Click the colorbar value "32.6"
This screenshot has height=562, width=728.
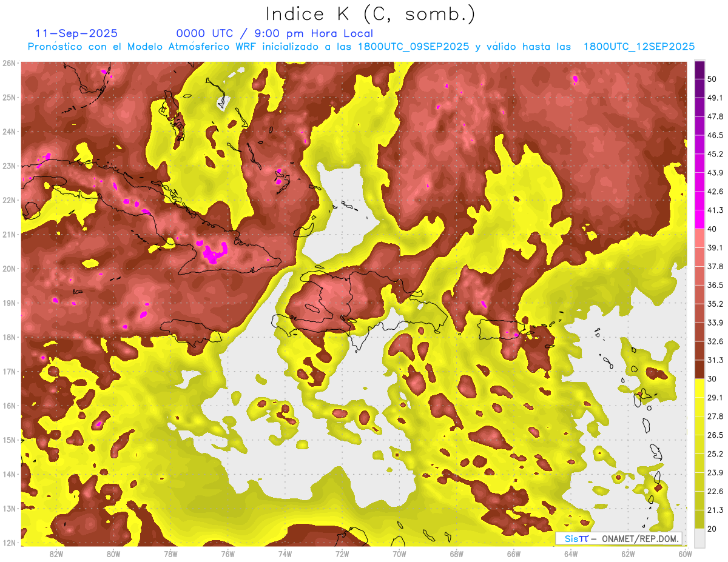coord(715,341)
